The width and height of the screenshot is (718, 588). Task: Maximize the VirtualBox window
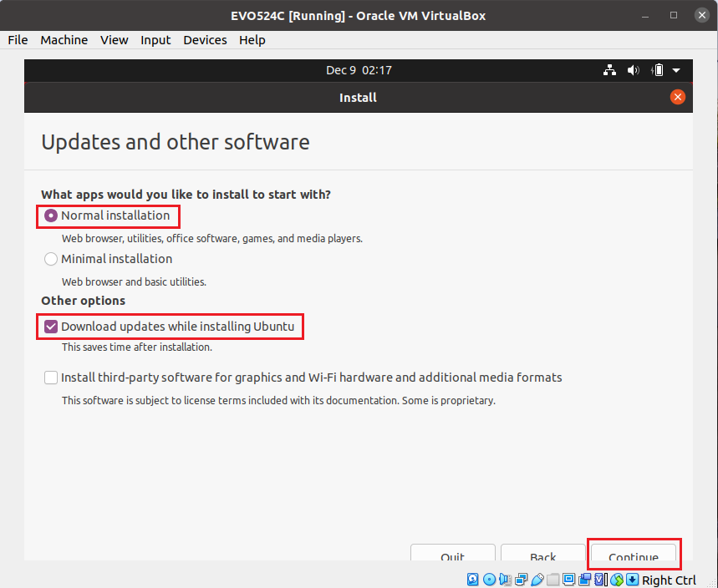point(674,15)
